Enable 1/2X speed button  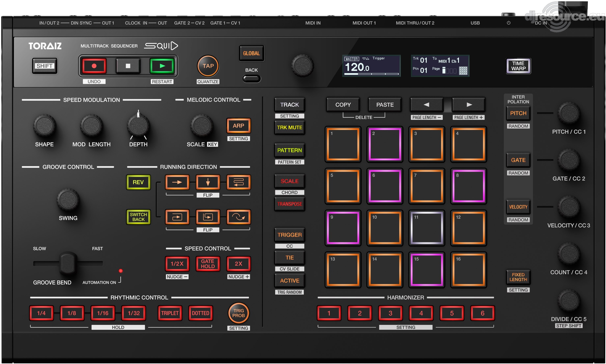point(177,264)
